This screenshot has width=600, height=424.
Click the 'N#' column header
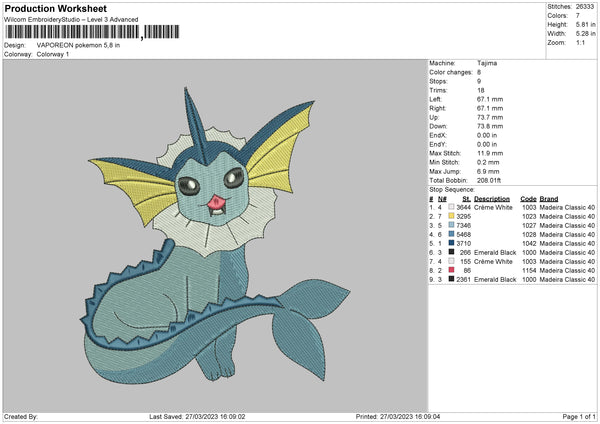[x=442, y=199]
